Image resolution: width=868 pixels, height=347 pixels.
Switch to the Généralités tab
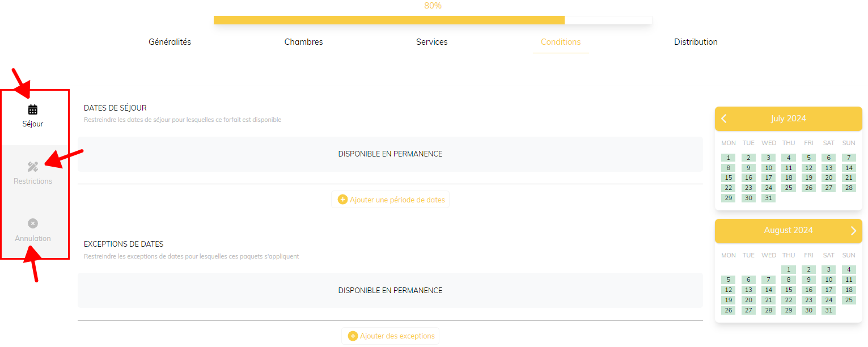click(170, 42)
